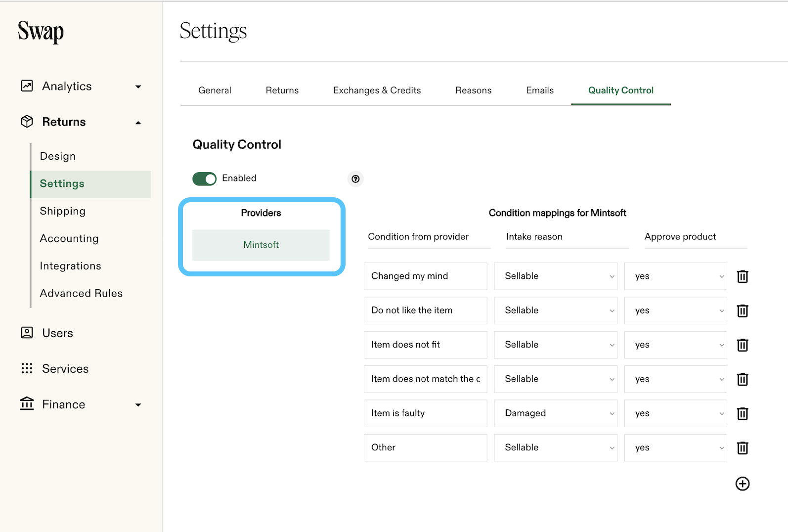This screenshot has width=788, height=532.
Task: Click the Services menu label
Action: point(65,369)
